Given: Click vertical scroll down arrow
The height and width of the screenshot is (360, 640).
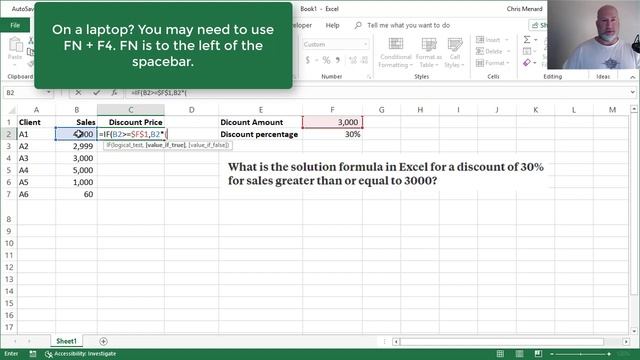Looking at the screenshot, I should 633,331.
